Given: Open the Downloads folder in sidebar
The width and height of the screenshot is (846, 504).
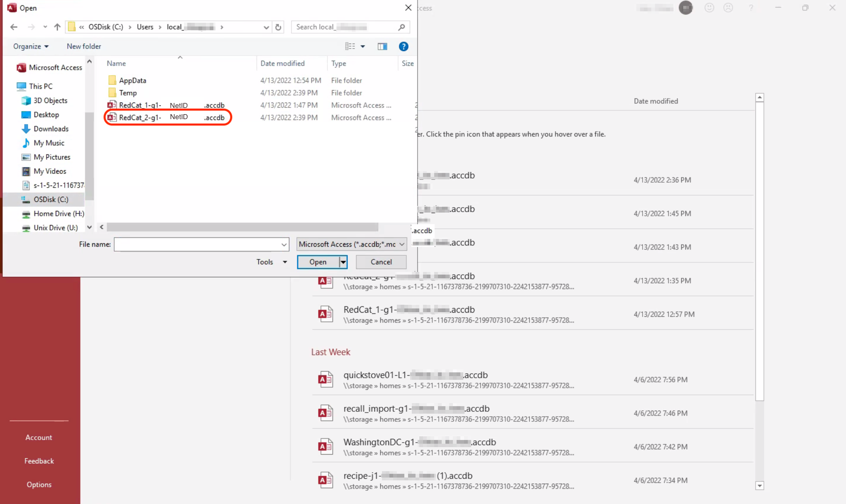Looking at the screenshot, I should point(51,129).
